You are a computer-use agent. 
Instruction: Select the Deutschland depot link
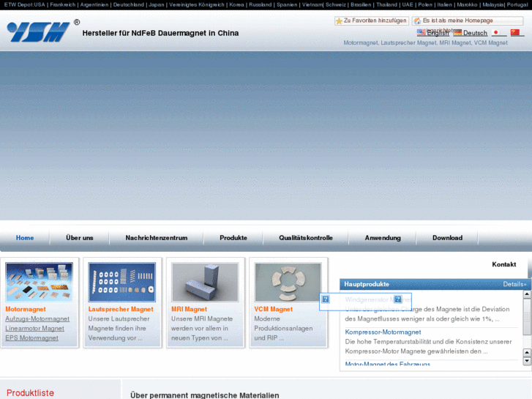(129, 4)
